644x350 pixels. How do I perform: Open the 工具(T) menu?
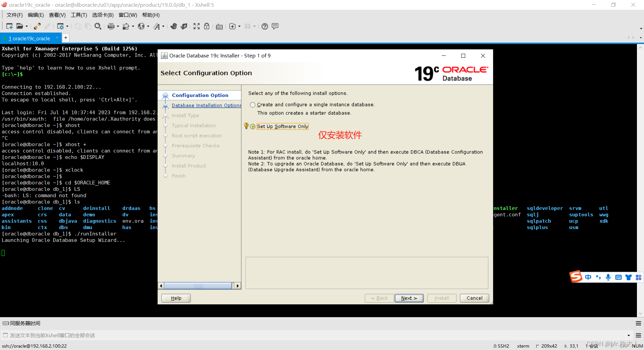[79, 15]
